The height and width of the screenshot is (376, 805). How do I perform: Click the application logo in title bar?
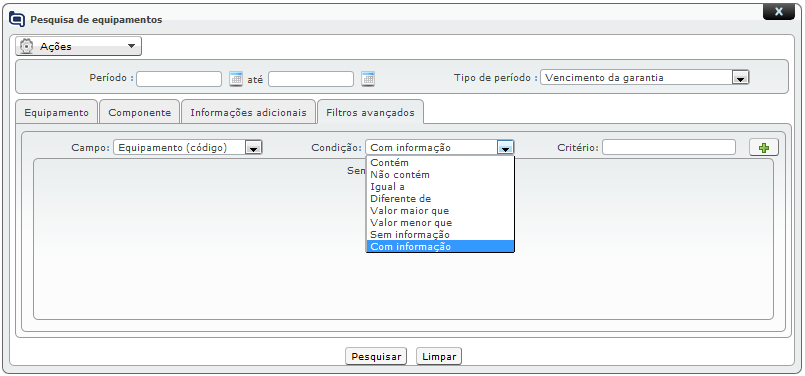(x=17, y=20)
